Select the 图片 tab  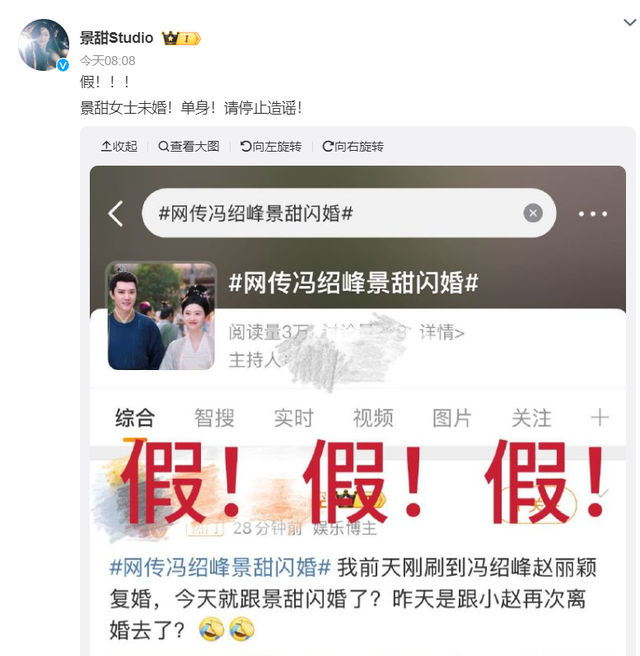(452, 418)
